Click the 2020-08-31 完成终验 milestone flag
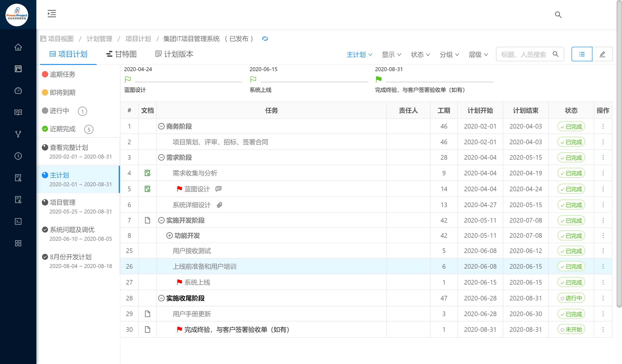The image size is (622, 364). [378, 79]
